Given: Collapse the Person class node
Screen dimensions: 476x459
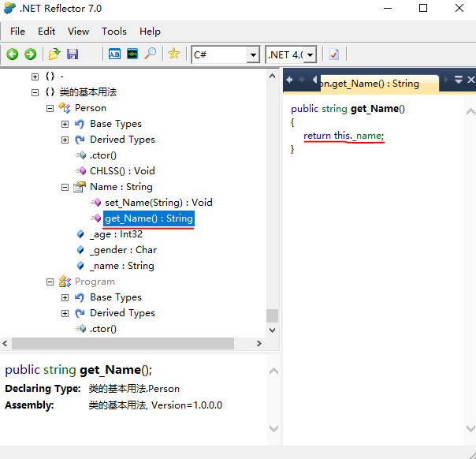Looking at the screenshot, I should 50,108.
